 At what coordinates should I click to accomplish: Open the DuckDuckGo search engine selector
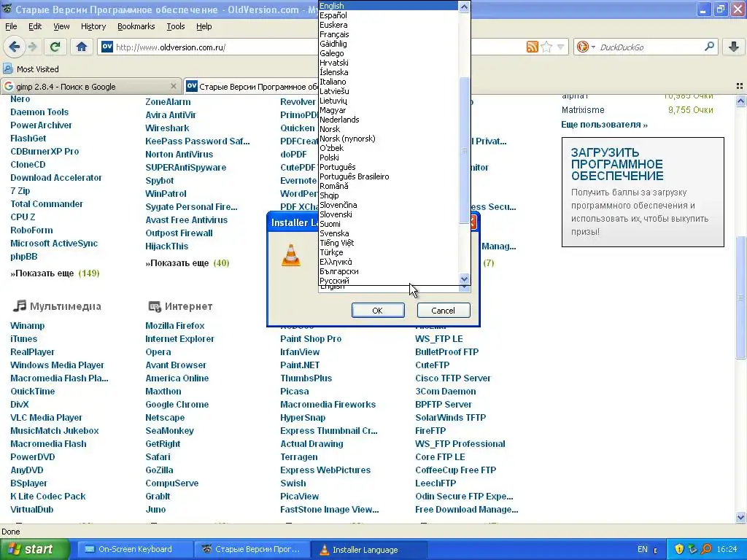coord(586,47)
